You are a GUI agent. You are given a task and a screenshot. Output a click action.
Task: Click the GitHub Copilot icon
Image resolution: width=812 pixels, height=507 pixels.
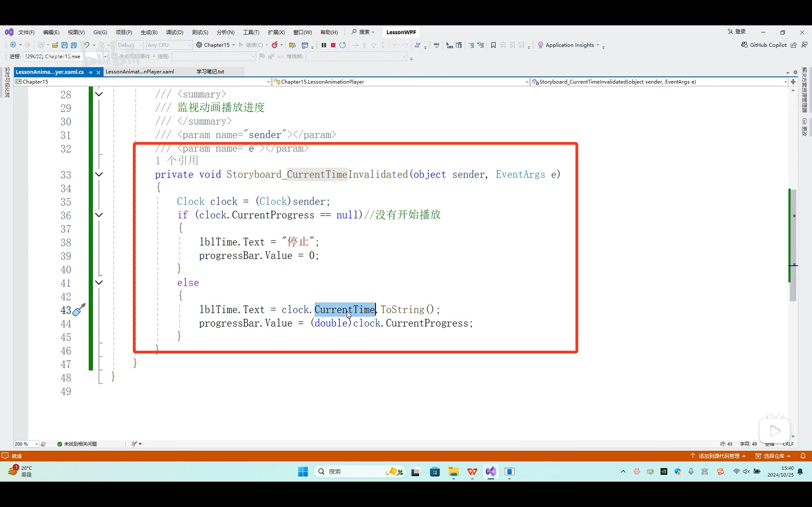click(x=744, y=45)
